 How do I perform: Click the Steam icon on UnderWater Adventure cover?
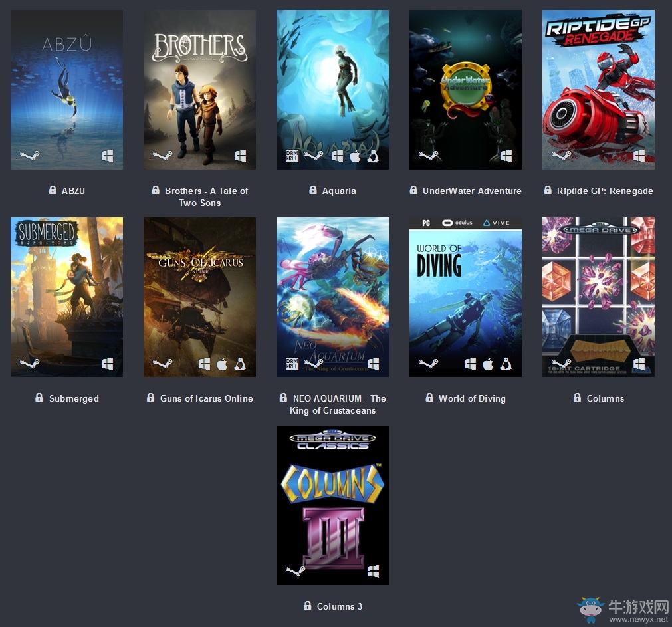(x=428, y=155)
